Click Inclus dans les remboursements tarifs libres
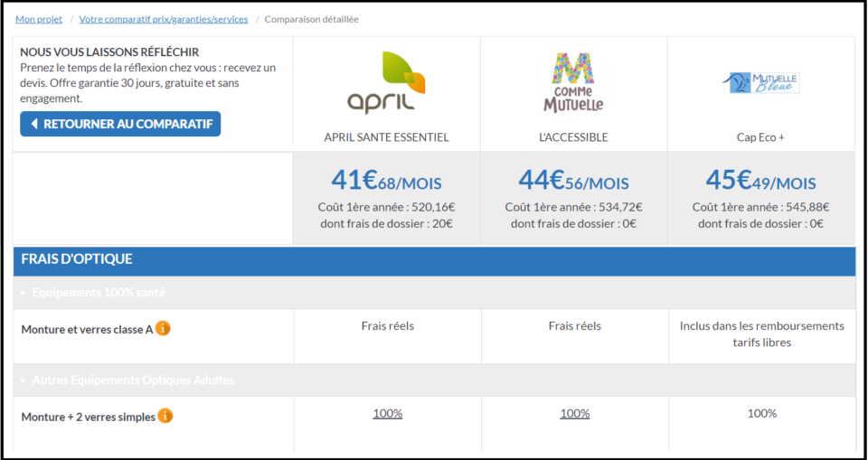 click(761, 333)
